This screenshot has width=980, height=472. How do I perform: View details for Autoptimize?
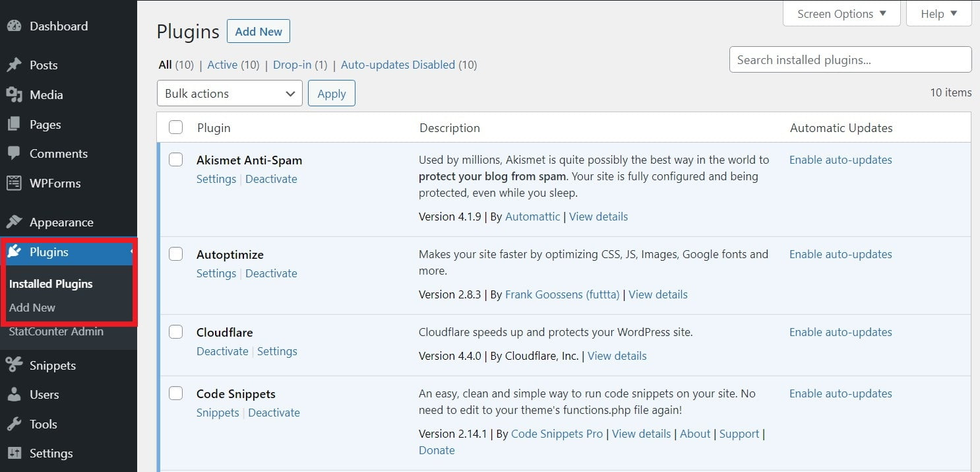pos(658,294)
